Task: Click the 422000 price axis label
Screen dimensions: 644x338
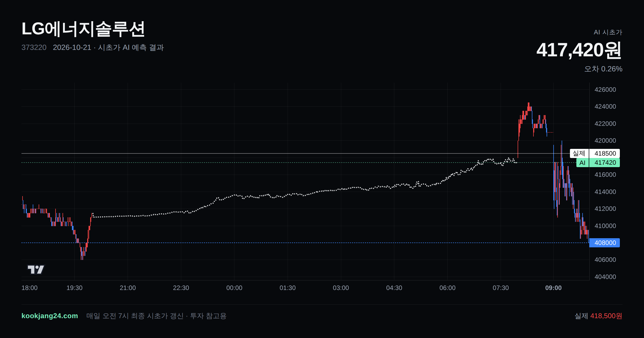Action: click(605, 124)
